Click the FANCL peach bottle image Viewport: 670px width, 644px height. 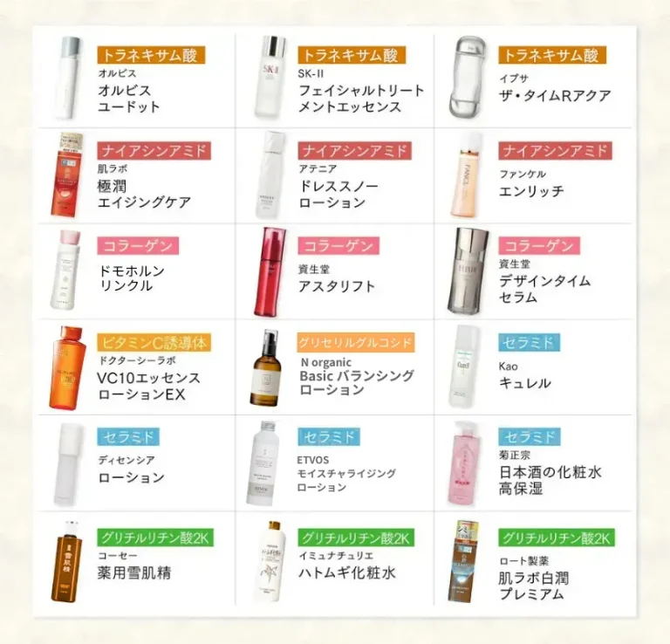pyautogui.click(x=467, y=175)
